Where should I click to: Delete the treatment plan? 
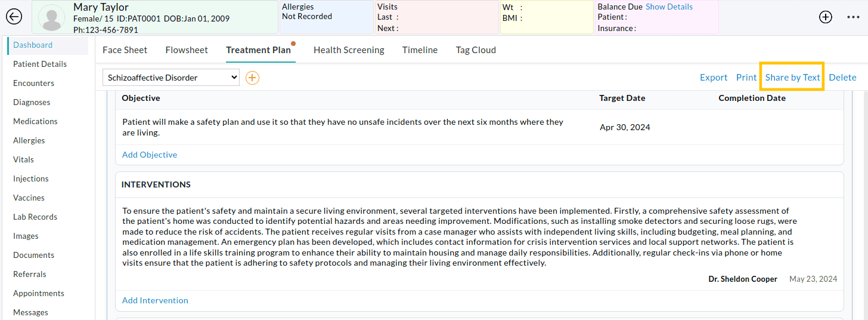click(842, 78)
